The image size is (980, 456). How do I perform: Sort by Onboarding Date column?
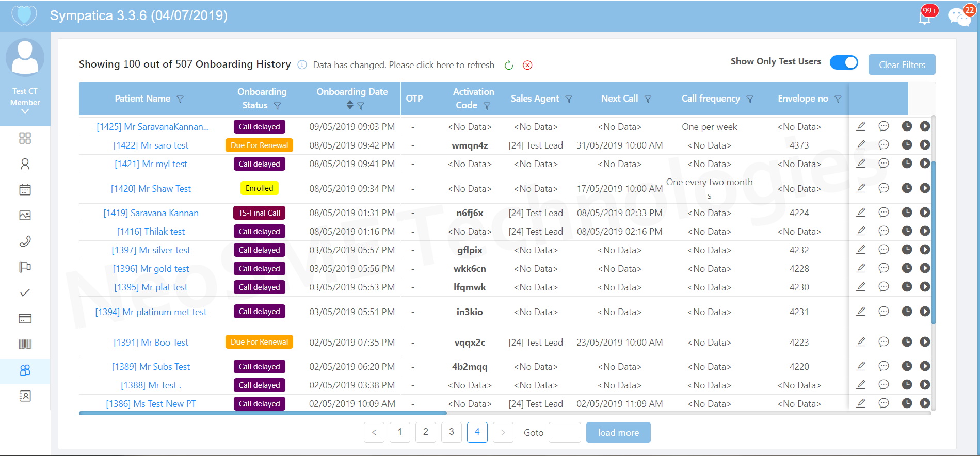(350, 105)
